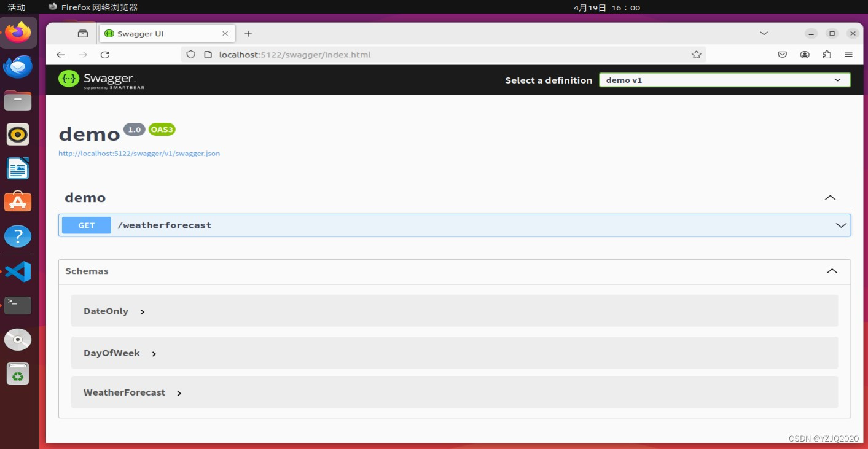The width and height of the screenshot is (868, 449).
Task: Launch Thunderbird mail from the dock
Action: click(x=18, y=66)
